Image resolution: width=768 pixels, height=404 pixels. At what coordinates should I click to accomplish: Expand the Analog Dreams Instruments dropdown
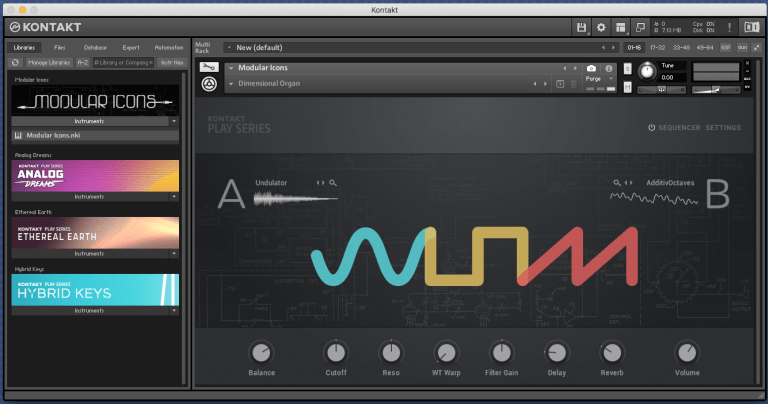click(x=96, y=198)
